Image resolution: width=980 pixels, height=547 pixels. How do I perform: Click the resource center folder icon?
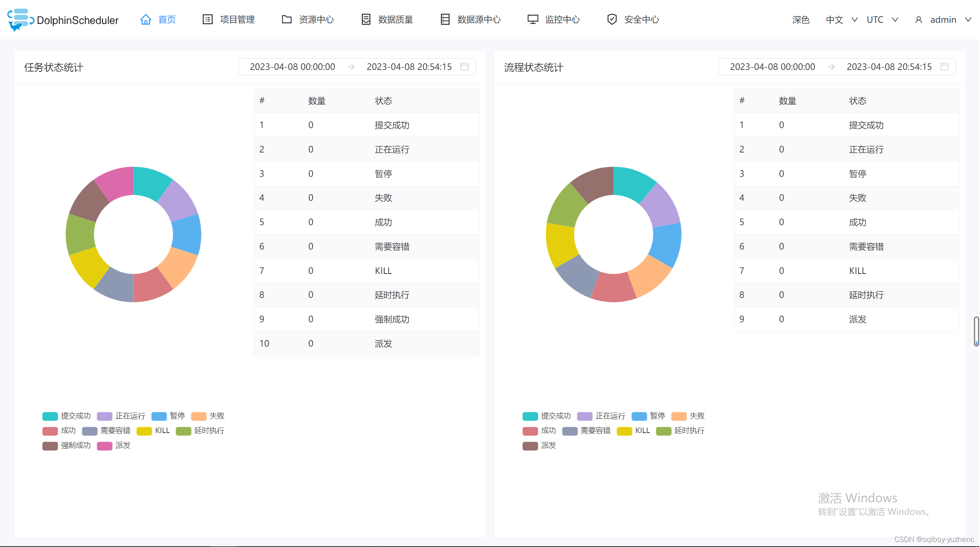(x=287, y=19)
